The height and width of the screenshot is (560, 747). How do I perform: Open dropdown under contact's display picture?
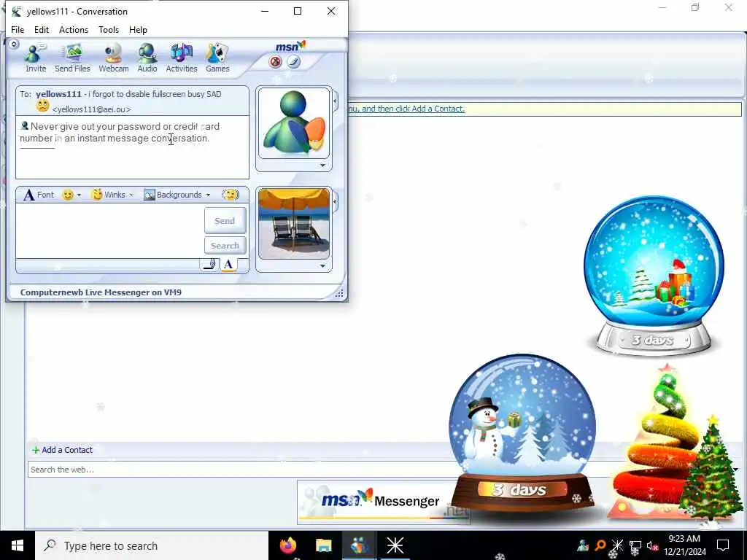tap(322, 166)
